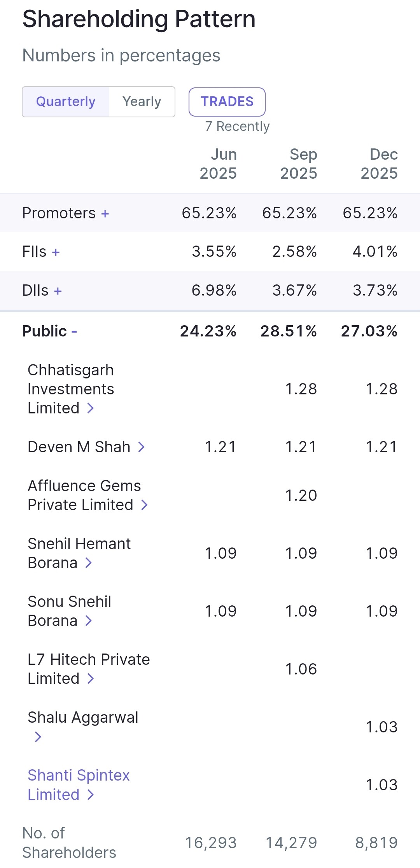Screen dimensions: 420x868
Task: Open Chhatisgarh Investments Limited details
Action: (71, 389)
